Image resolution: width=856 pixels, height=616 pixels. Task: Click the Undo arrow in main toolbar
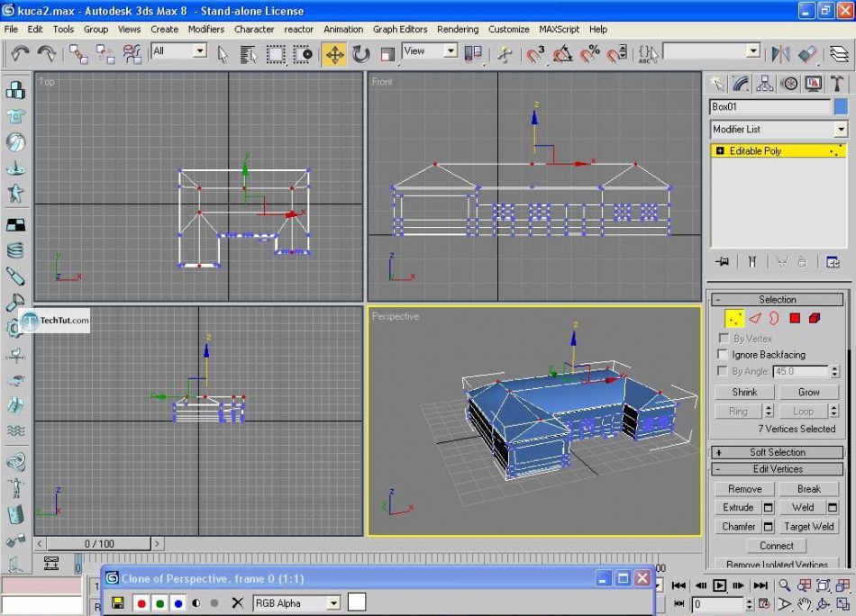coord(20,53)
